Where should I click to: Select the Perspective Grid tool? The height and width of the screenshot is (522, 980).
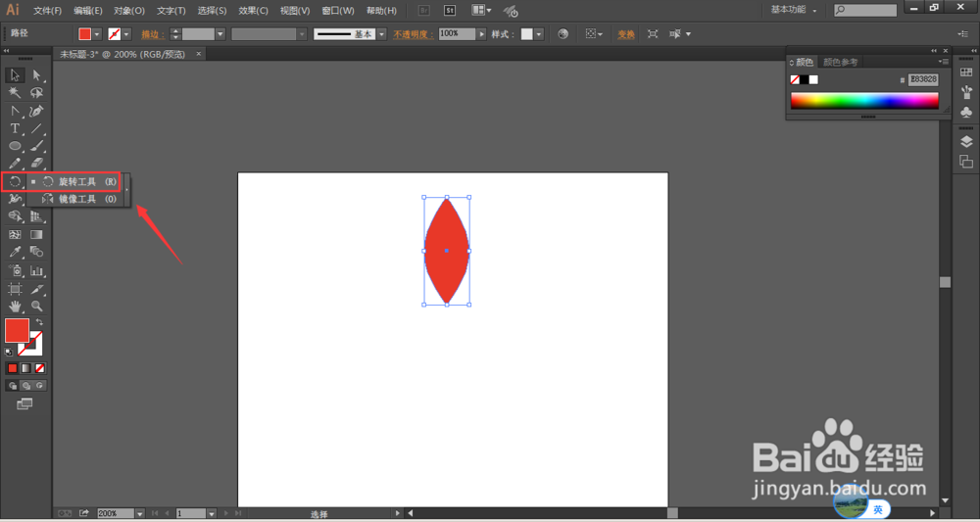coord(37,216)
